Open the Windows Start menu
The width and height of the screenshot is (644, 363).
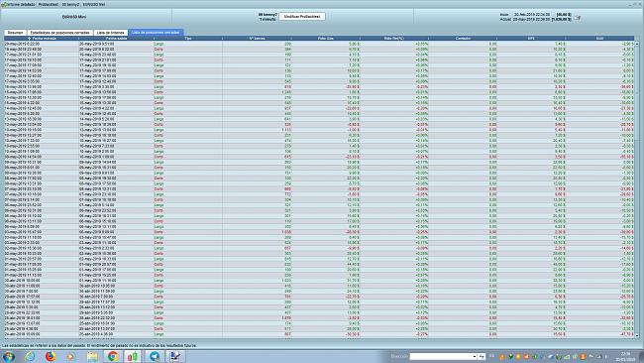[9, 356]
